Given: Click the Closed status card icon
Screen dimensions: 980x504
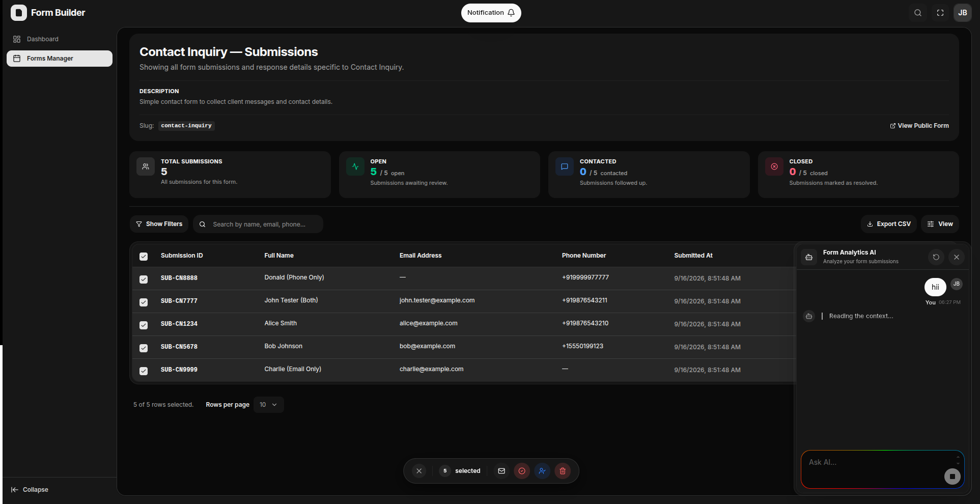Looking at the screenshot, I should [x=774, y=166].
